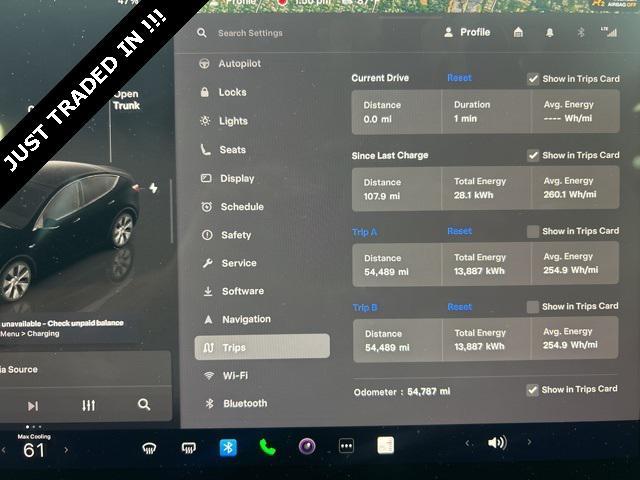Viewport: 640px width, 480px height.
Task: Decrease volume with left chevron
Action: tap(468, 443)
